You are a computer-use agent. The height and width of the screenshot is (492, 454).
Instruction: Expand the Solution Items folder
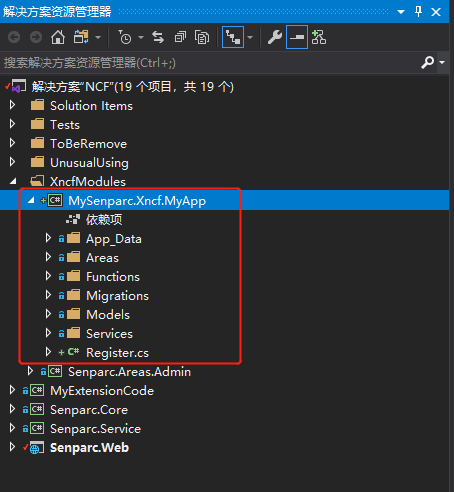(x=12, y=105)
